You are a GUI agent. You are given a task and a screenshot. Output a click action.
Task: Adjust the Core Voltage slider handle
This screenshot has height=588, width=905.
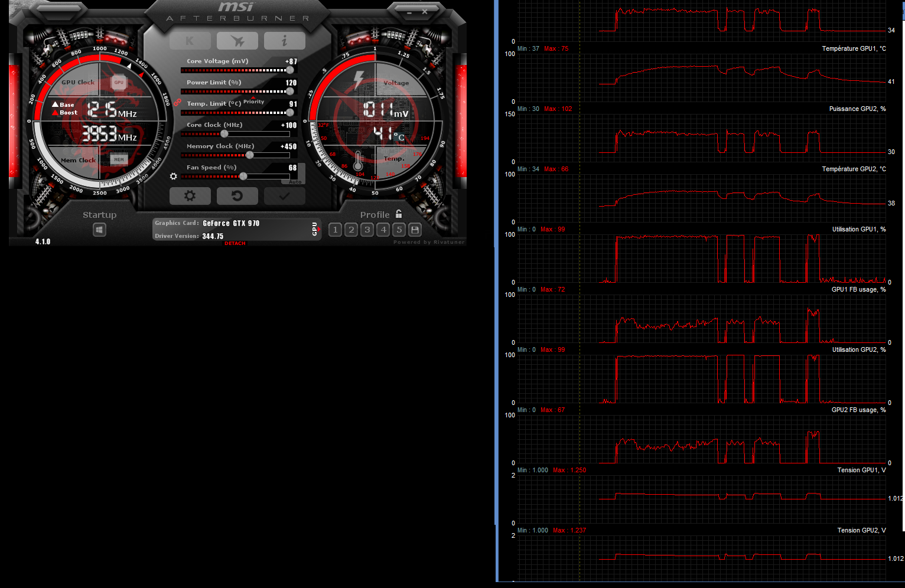289,70
